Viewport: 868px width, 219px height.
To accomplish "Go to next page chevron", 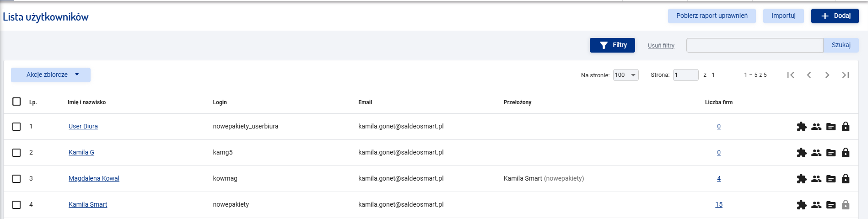I will [x=827, y=75].
